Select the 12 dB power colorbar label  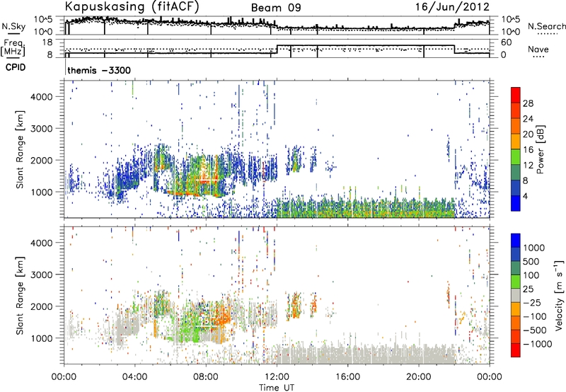click(528, 166)
